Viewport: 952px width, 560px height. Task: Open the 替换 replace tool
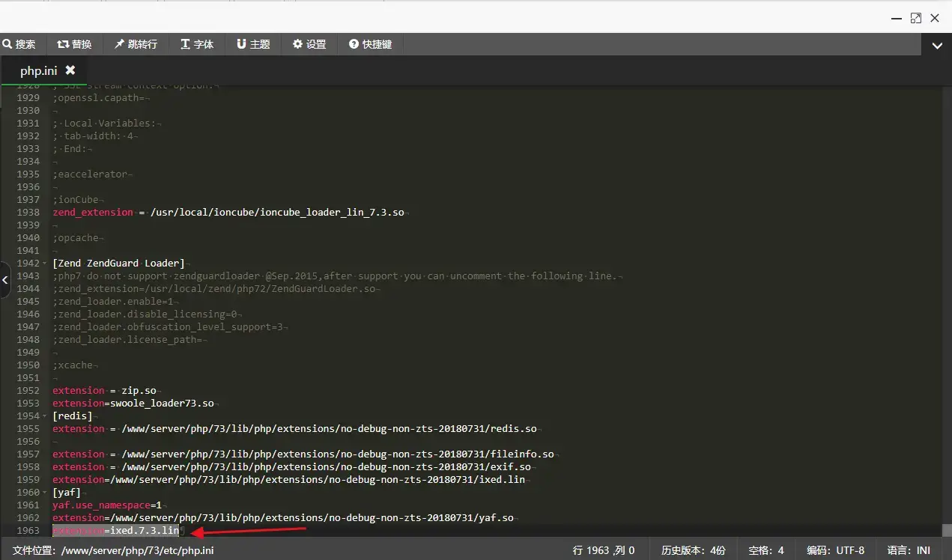(74, 44)
